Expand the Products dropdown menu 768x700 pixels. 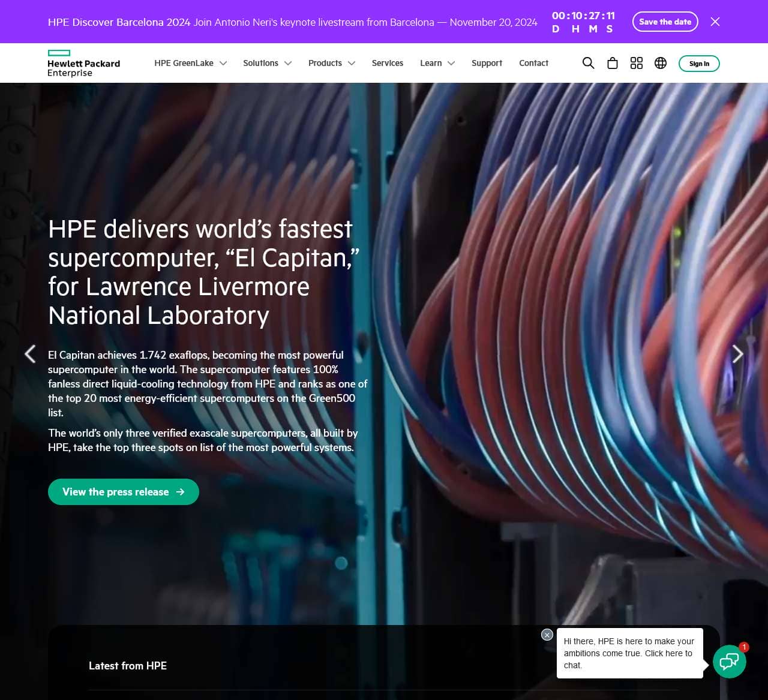[332, 63]
